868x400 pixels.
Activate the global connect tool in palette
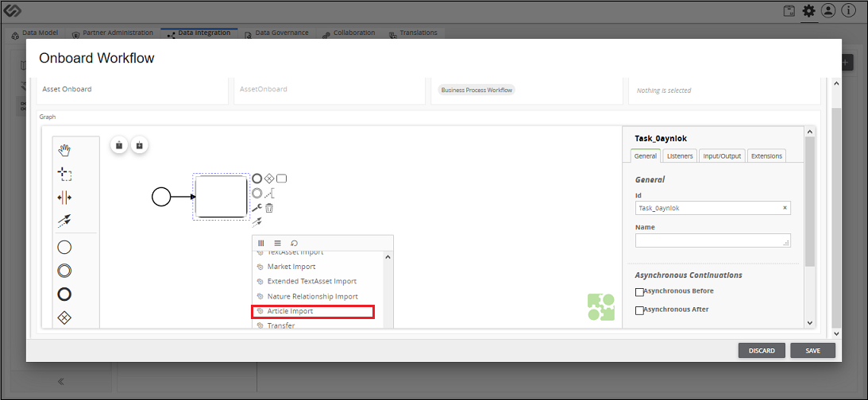pos(65,221)
